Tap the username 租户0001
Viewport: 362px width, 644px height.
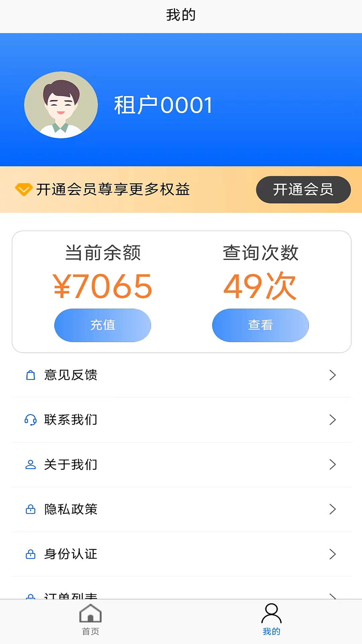(x=163, y=105)
